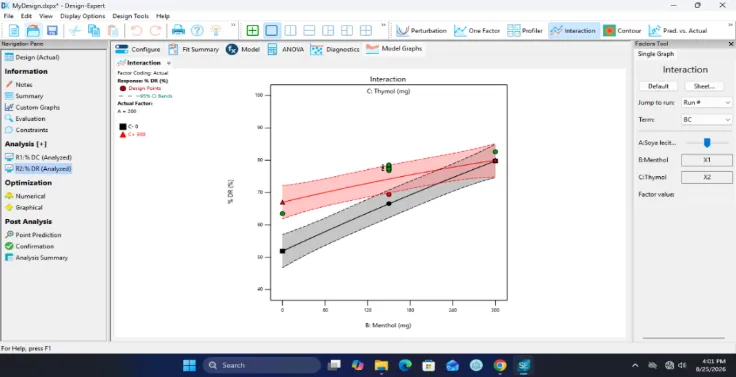Click the Paste clipboard icon
The height and width of the screenshot is (377, 736).
point(113,31)
